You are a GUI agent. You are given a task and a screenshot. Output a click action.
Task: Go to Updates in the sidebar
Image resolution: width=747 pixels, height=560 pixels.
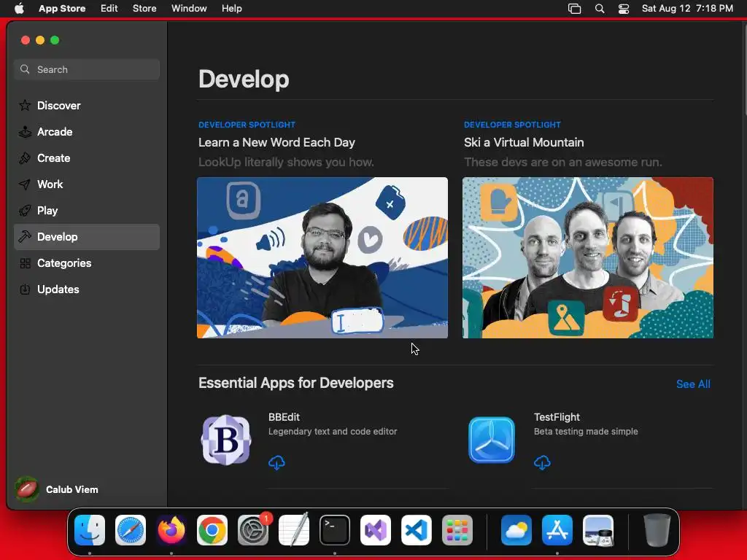pos(87,289)
